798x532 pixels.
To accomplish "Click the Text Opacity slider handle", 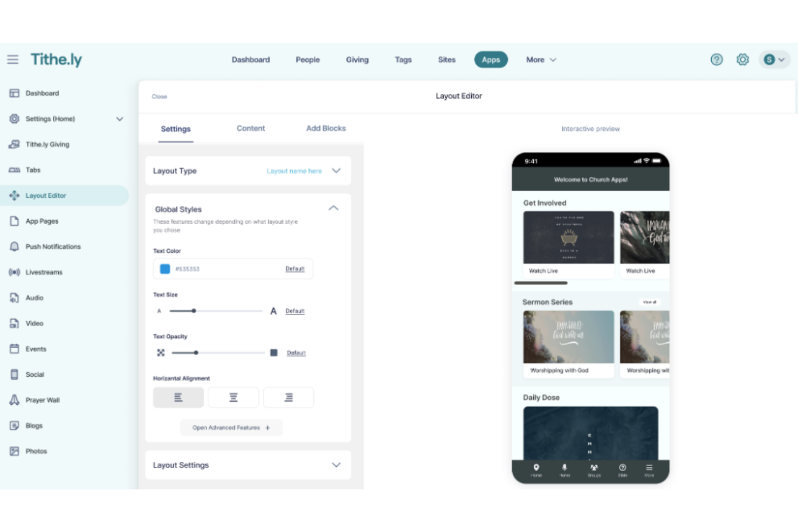I will pos(196,353).
